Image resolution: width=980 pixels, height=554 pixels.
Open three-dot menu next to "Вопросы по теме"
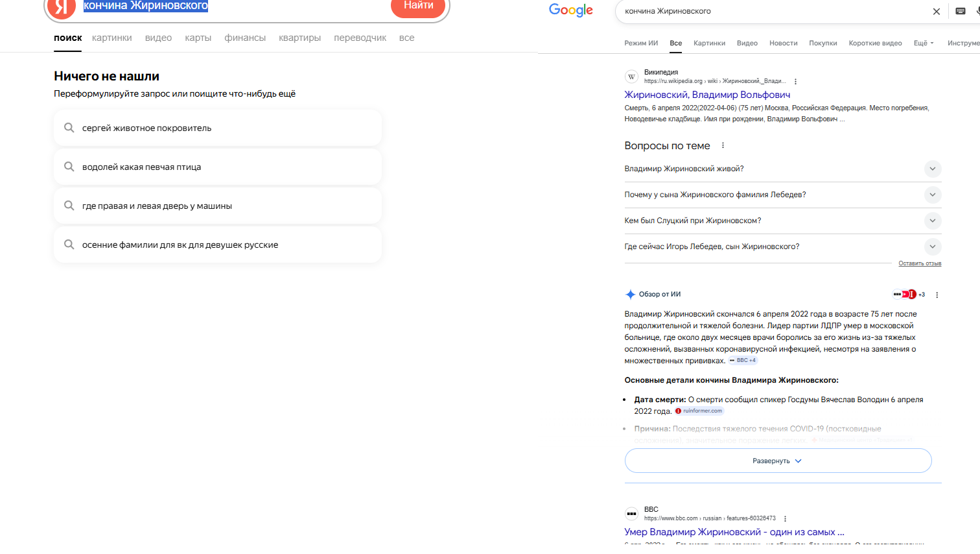click(x=723, y=145)
